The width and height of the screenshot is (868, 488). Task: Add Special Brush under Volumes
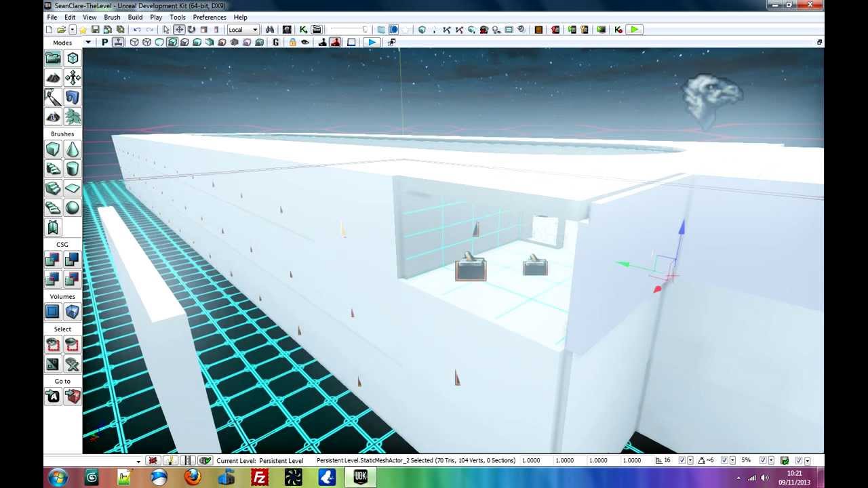tap(53, 312)
